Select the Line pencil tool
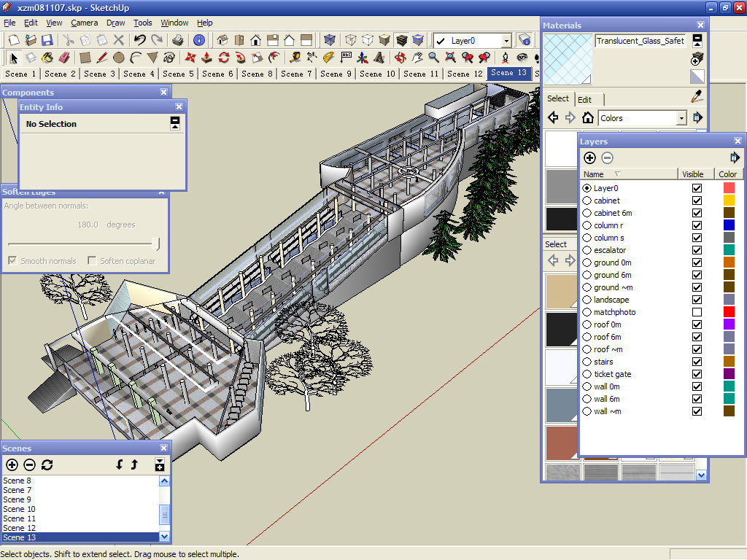Screen dimensions: 747x560 click(x=101, y=58)
